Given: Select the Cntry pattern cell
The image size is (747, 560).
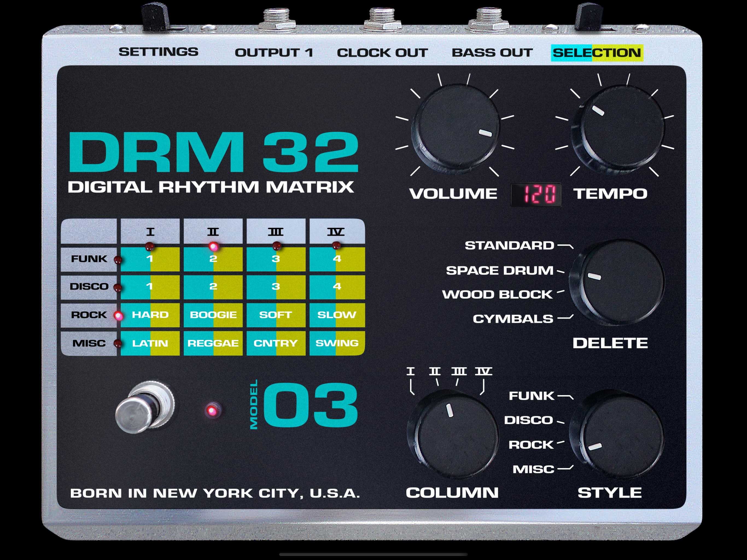Looking at the screenshot, I should tap(276, 343).
